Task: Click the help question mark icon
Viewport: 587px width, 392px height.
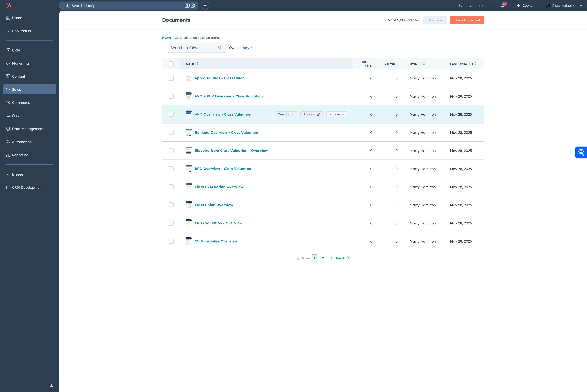Action: point(481,6)
